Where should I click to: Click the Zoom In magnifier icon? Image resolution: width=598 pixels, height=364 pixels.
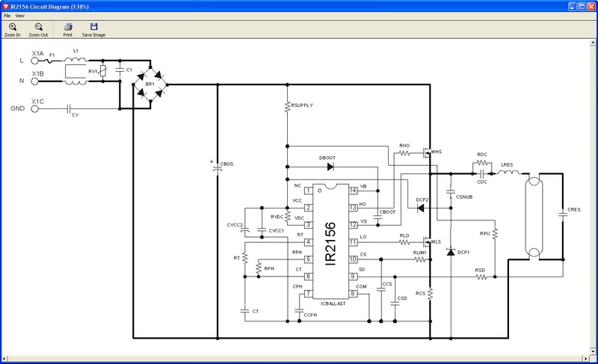(13, 27)
